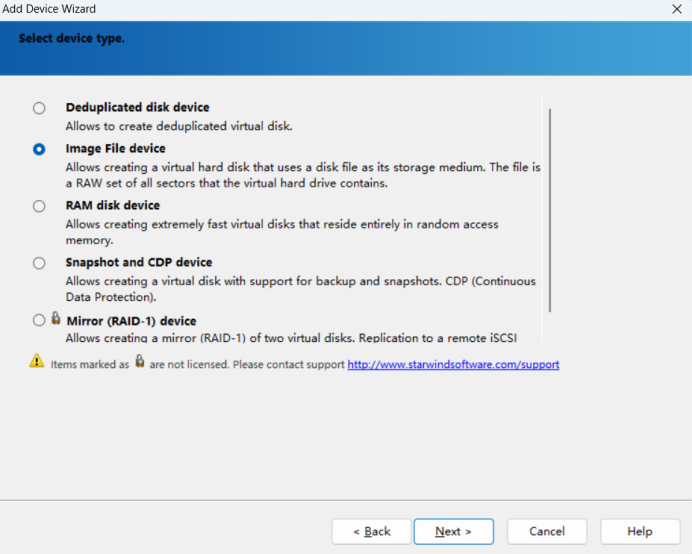Click the yellow warning triangle icon
Viewport: 692px width, 554px height.
click(x=37, y=361)
